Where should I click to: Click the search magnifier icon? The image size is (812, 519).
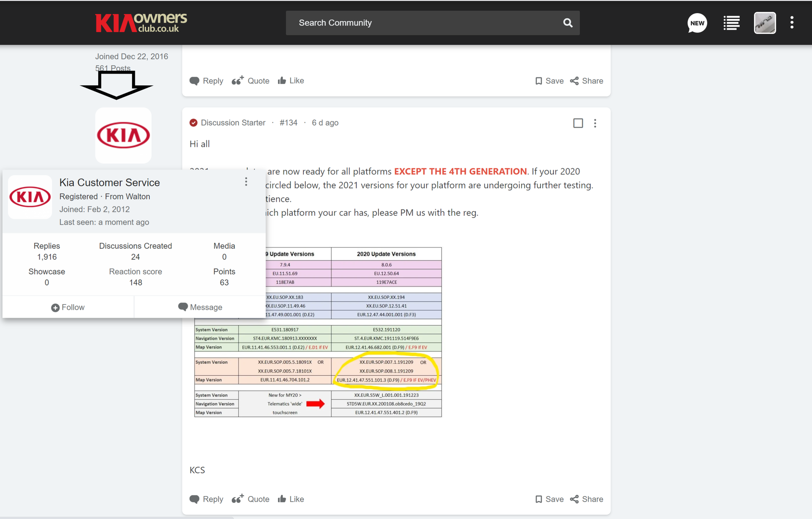point(568,23)
